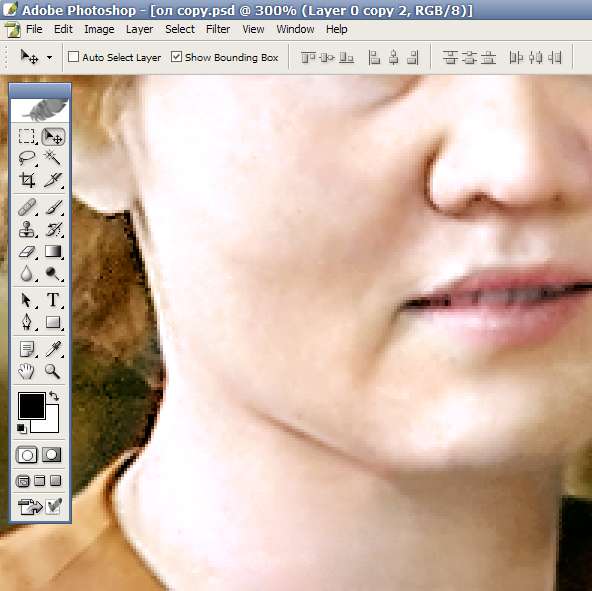Image resolution: width=592 pixels, height=591 pixels.
Task: Select the Magic Wand tool
Action: pyautogui.click(x=52, y=157)
